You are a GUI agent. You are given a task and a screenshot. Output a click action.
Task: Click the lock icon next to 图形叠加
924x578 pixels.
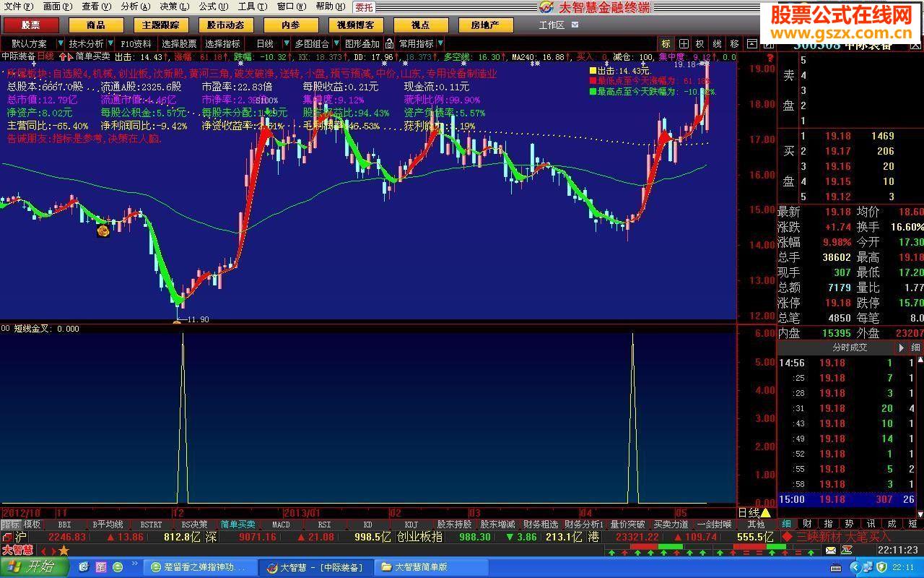(x=389, y=43)
